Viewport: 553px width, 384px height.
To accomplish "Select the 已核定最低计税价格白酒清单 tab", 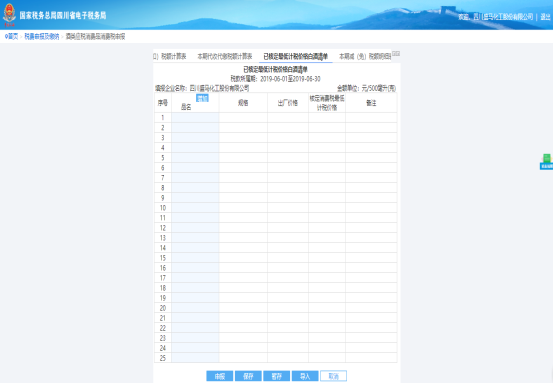I will [x=296, y=56].
